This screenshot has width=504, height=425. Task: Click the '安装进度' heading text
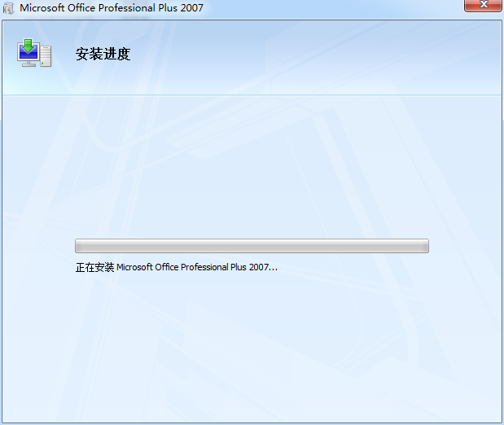coord(103,54)
